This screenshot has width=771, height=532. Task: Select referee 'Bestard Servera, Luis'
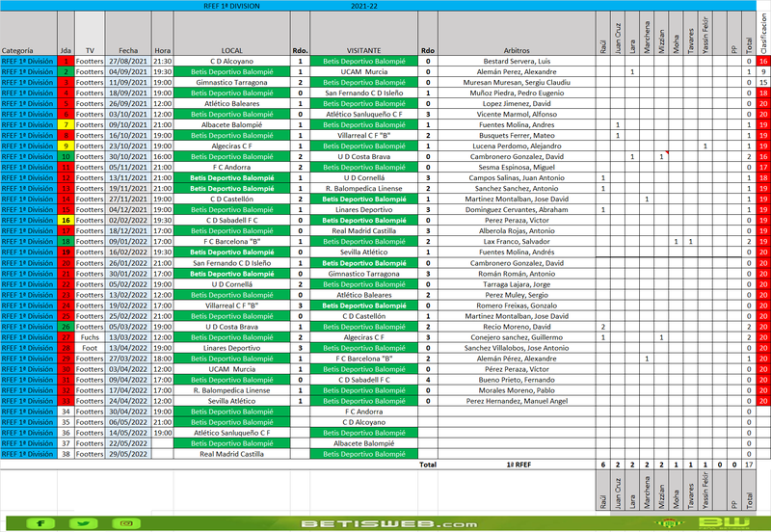pos(517,61)
